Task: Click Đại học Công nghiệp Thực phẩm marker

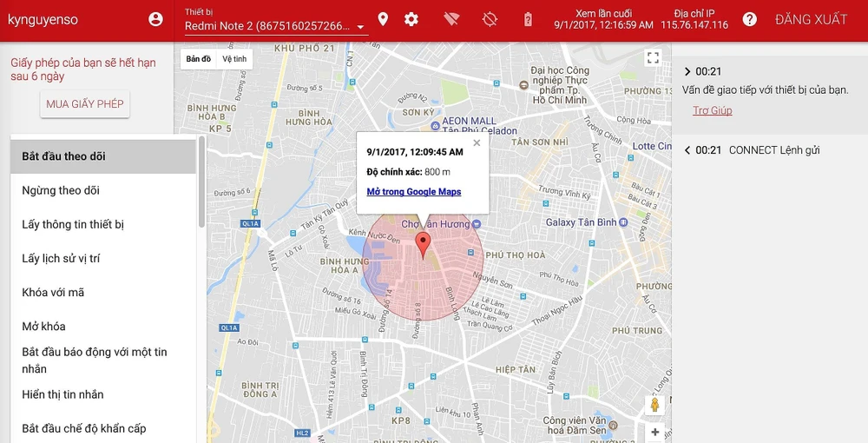Action: 523,85
